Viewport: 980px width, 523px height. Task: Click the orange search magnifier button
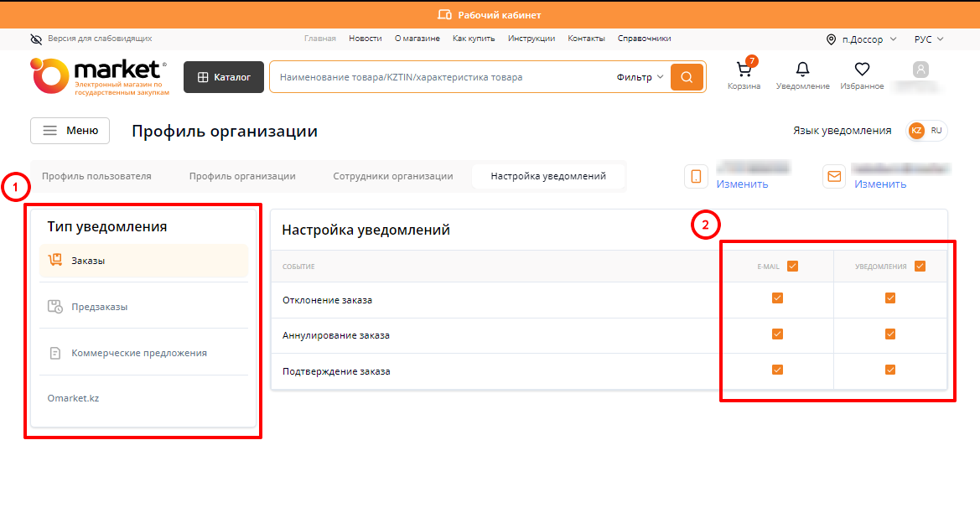(687, 77)
